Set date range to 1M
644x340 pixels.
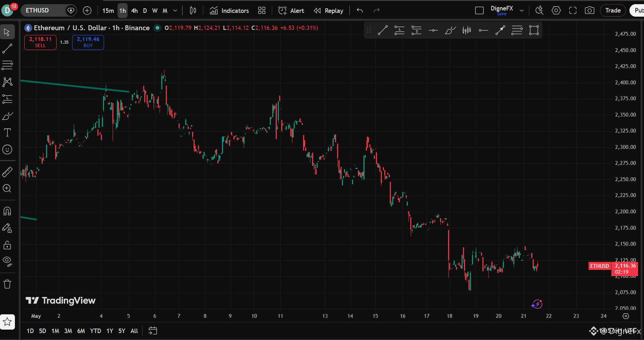(55, 331)
